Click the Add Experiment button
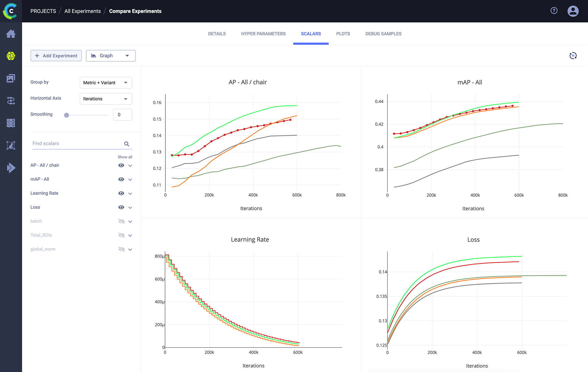The width and height of the screenshot is (588, 372). pos(56,55)
